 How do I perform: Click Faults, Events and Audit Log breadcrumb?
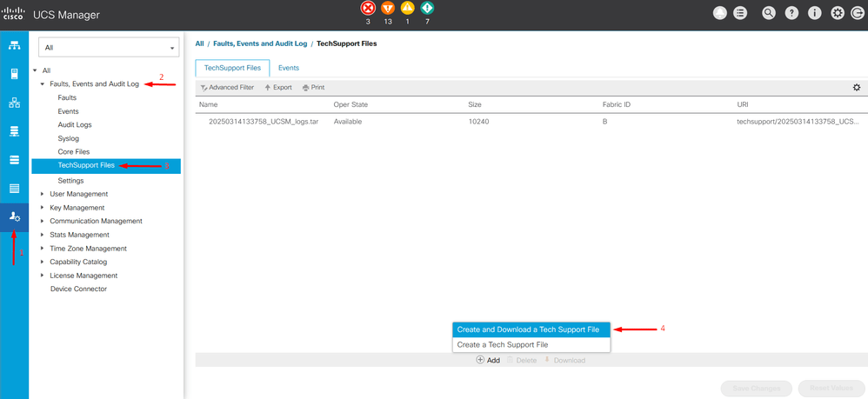[260, 43]
